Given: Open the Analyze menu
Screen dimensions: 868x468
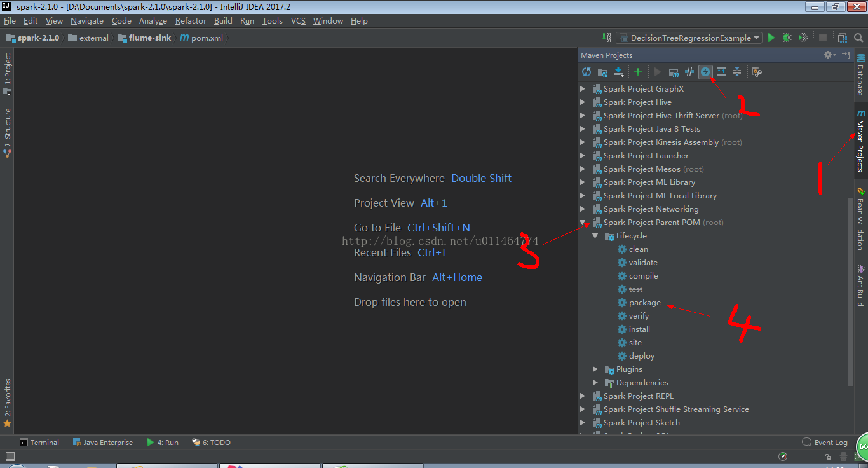Looking at the screenshot, I should (x=153, y=21).
